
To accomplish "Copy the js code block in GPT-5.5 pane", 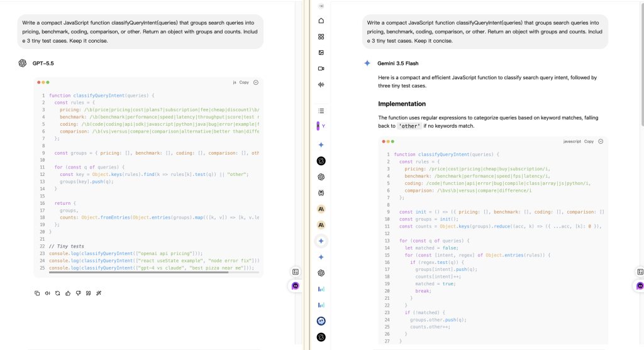I will point(244,82).
